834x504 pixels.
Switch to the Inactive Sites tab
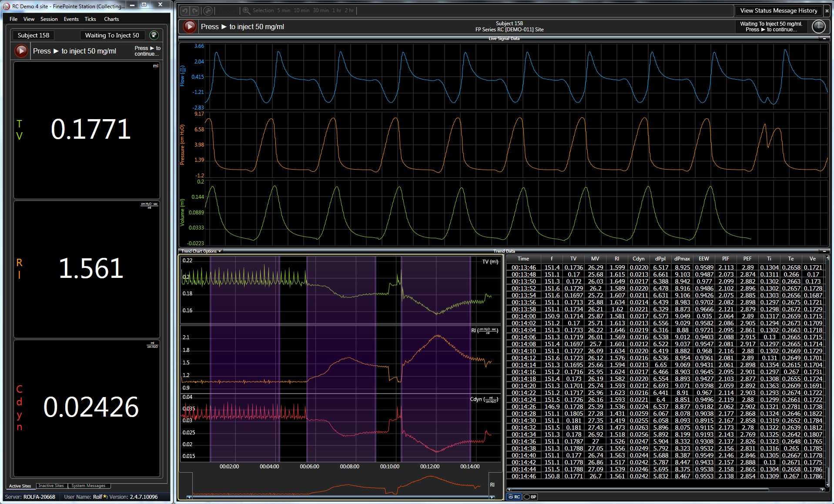tap(51, 486)
